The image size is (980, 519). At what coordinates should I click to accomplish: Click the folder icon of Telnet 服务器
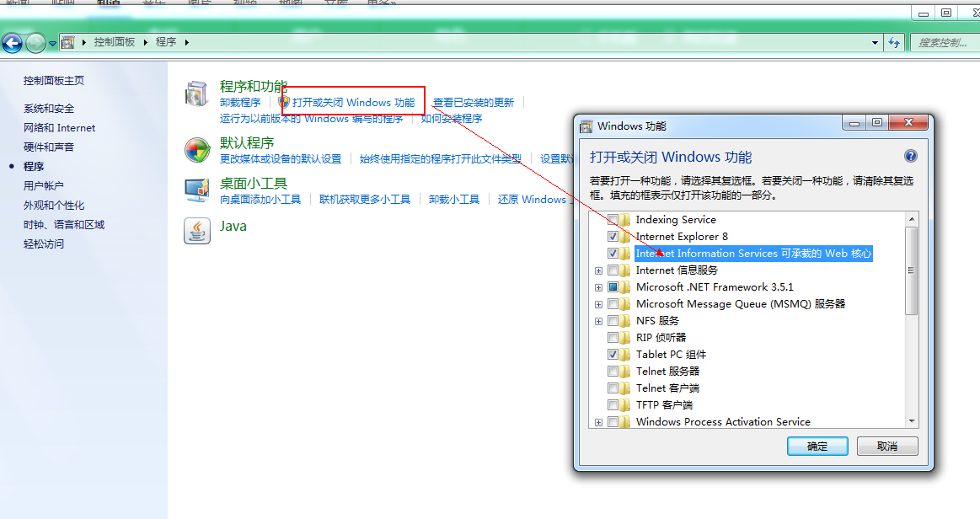pos(625,372)
